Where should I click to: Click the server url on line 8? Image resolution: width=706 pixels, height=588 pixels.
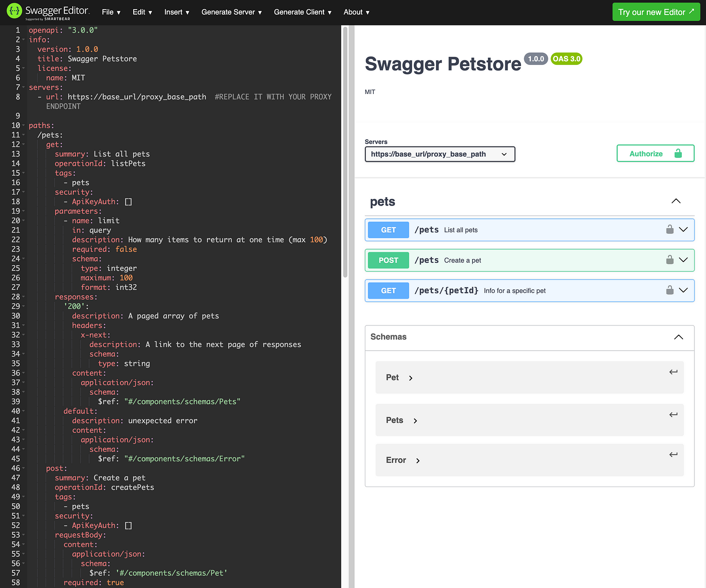(x=137, y=97)
